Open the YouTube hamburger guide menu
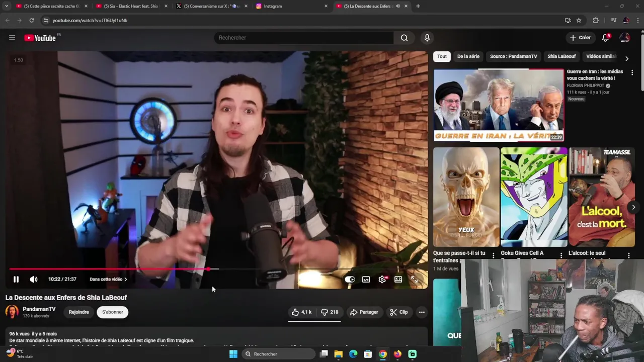 click(12, 38)
